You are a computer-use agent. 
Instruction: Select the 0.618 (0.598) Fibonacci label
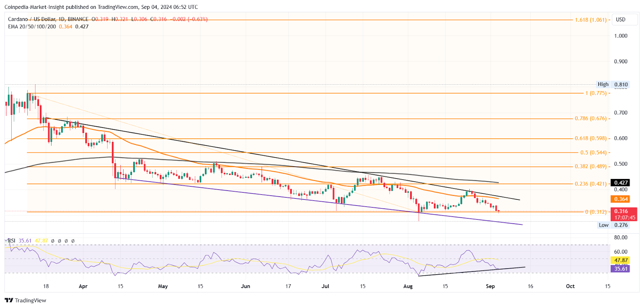tap(590, 138)
